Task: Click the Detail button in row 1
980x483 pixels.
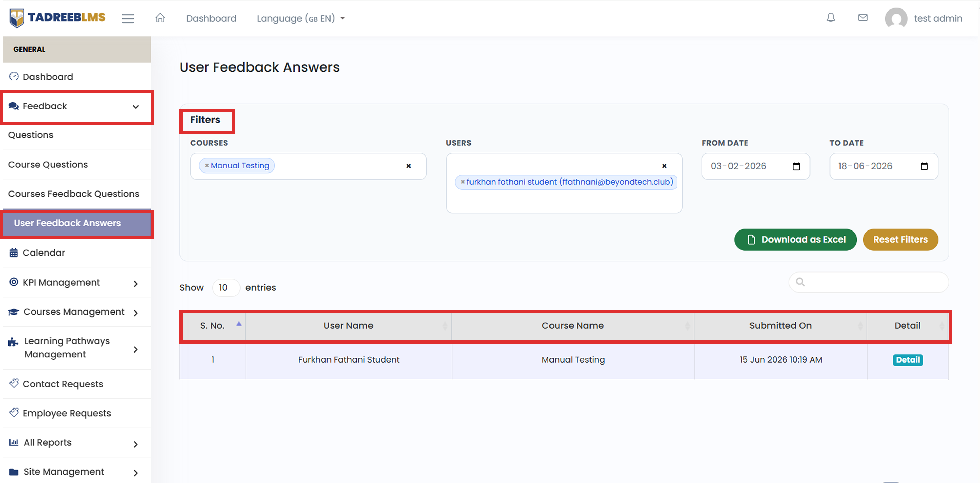Action: (x=907, y=360)
